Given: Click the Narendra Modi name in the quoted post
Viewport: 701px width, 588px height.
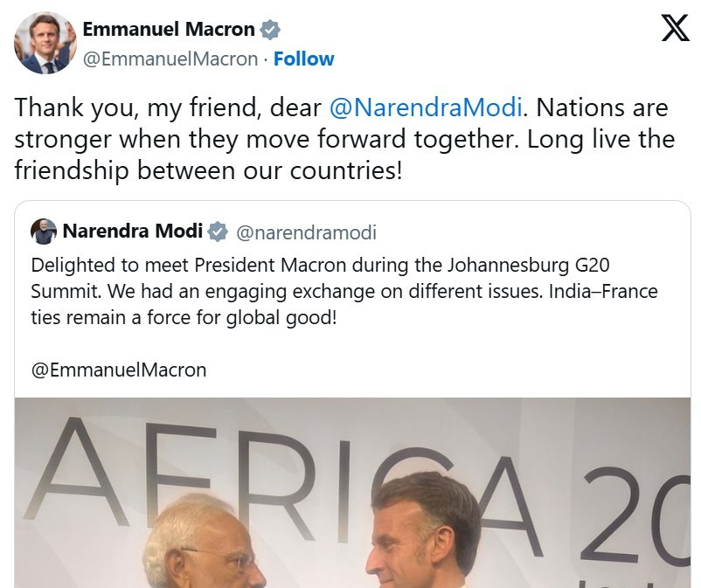Looking at the screenshot, I should coord(132,232).
